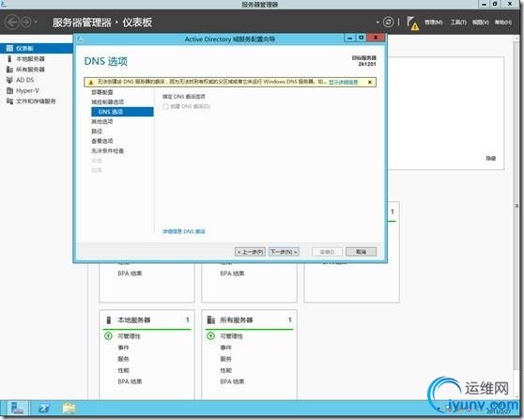Launch PowerShell from the taskbar
Screen dimensions: 524x420
(44, 409)
